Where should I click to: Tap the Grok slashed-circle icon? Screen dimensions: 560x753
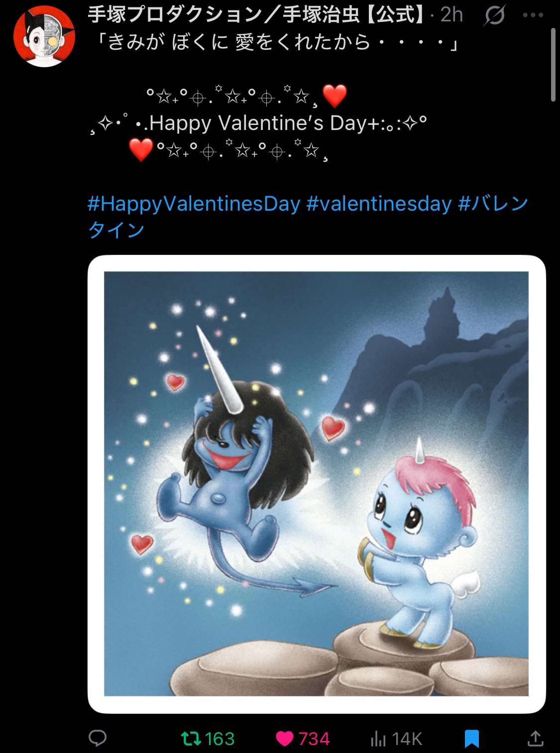point(494,15)
